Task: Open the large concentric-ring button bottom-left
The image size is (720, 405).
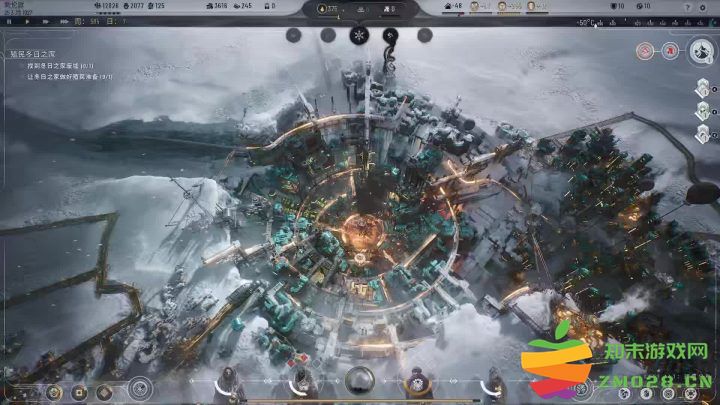Action: click(x=140, y=389)
